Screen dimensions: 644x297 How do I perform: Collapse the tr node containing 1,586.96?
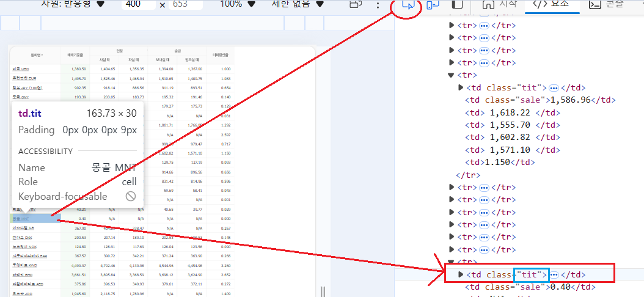(452, 75)
